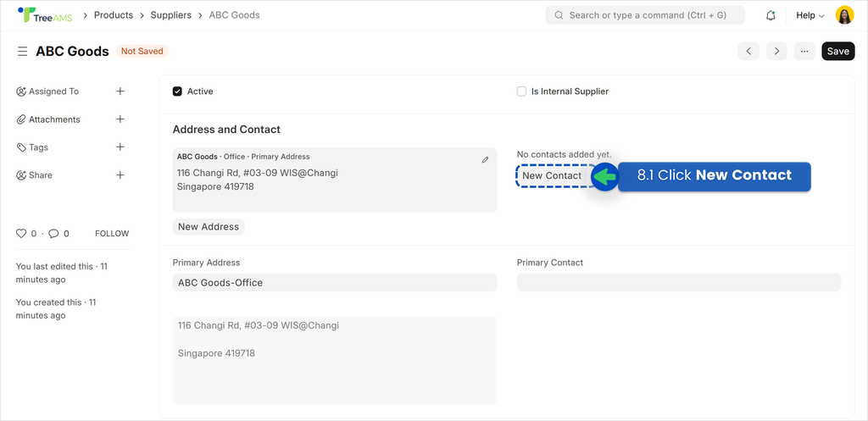
Task: Click the ABC Goods page title
Action: point(73,52)
